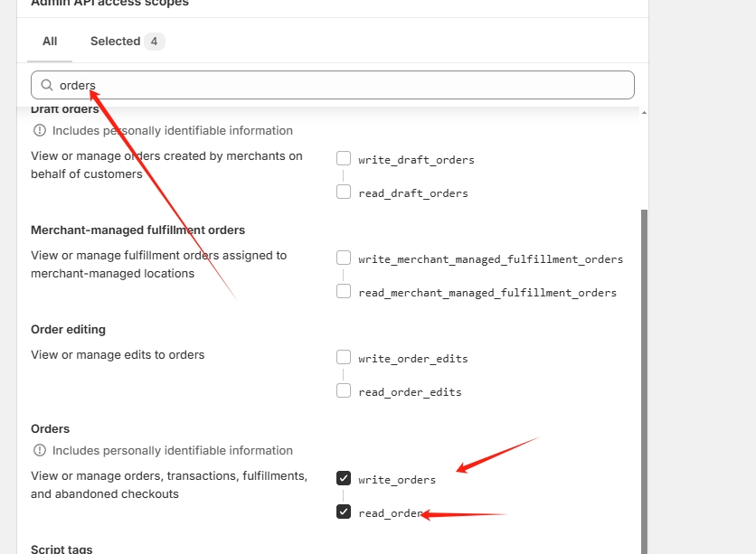Click the scroll up arrow
The width and height of the screenshot is (756, 554).
[644, 113]
